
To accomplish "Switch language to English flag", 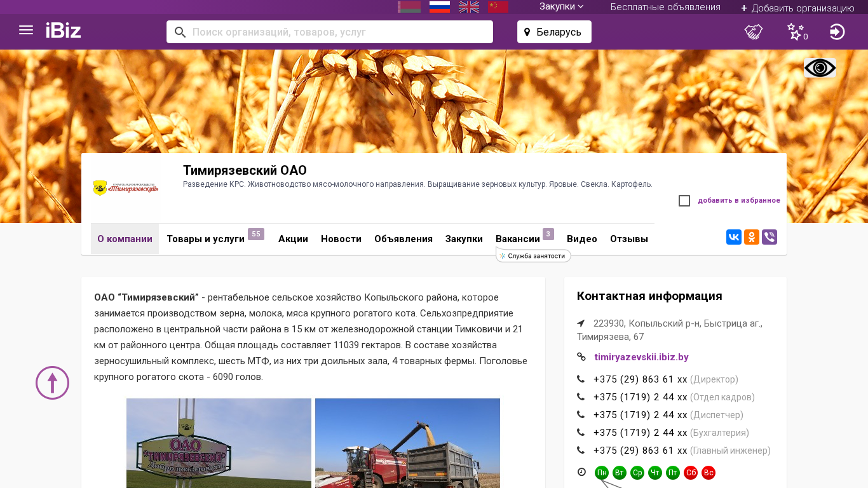I will [469, 7].
